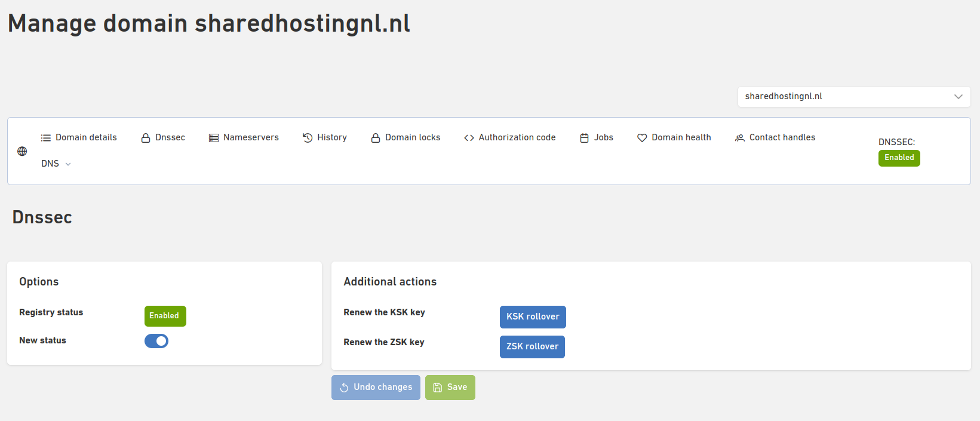Click the Enabled badge next to Registry status

[x=165, y=316]
